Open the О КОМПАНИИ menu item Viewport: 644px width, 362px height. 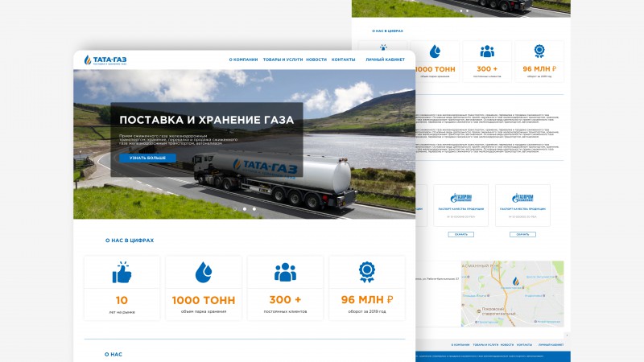(x=243, y=60)
